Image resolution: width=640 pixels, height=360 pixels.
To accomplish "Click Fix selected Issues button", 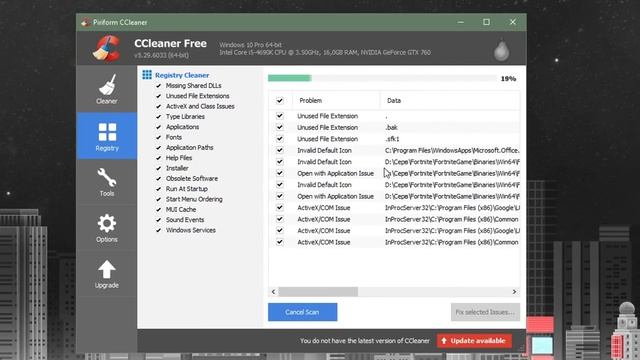I will (x=485, y=312).
